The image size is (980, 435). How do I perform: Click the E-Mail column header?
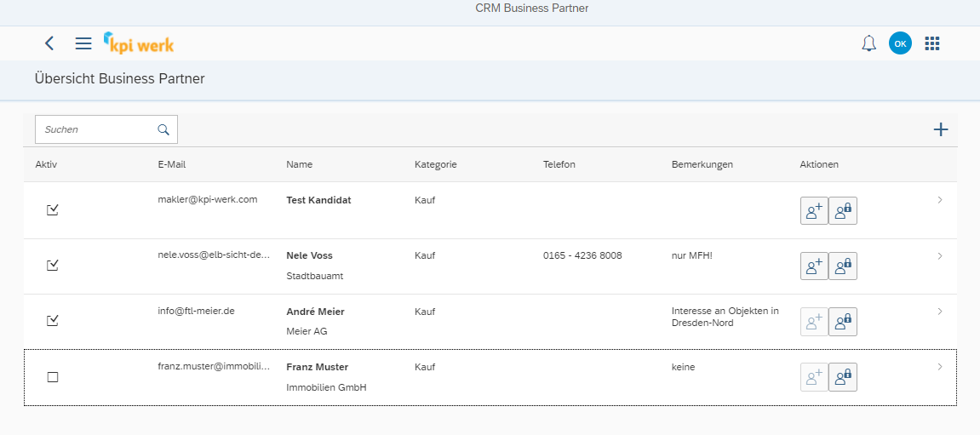pyautogui.click(x=172, y=164)
